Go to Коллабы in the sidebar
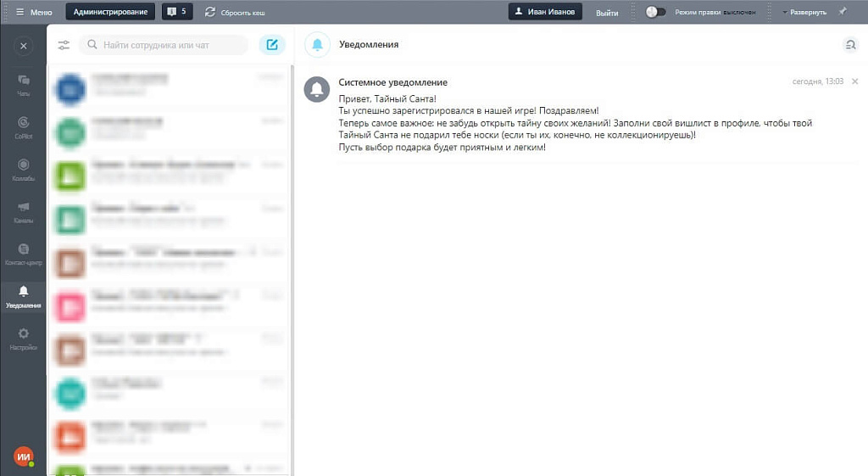The width and height of the screenshot is (868, 476). [x=23, y=169]
